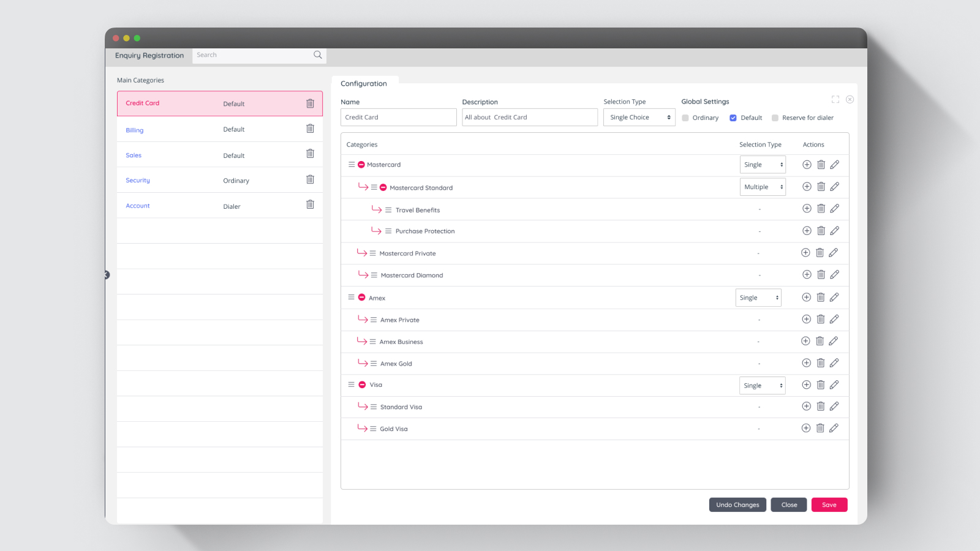
Task: Delete the Billing main category
Action: coord(310,129)
